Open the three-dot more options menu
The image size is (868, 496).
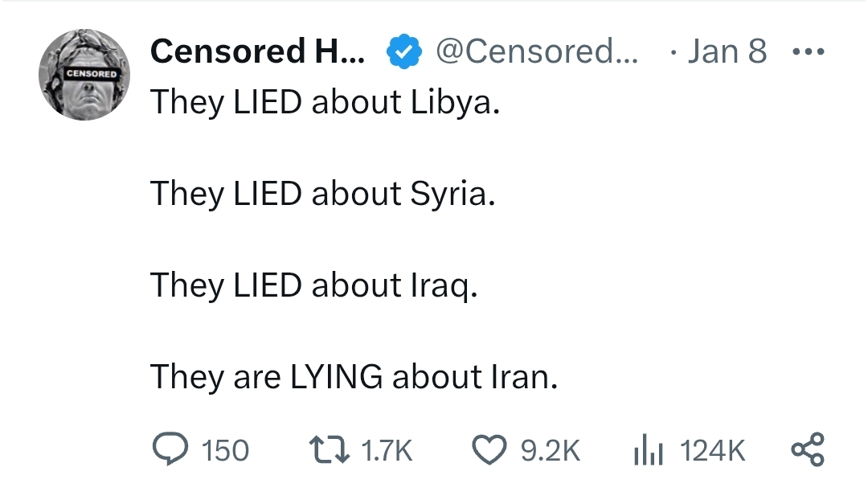click(x=807, y=52)
